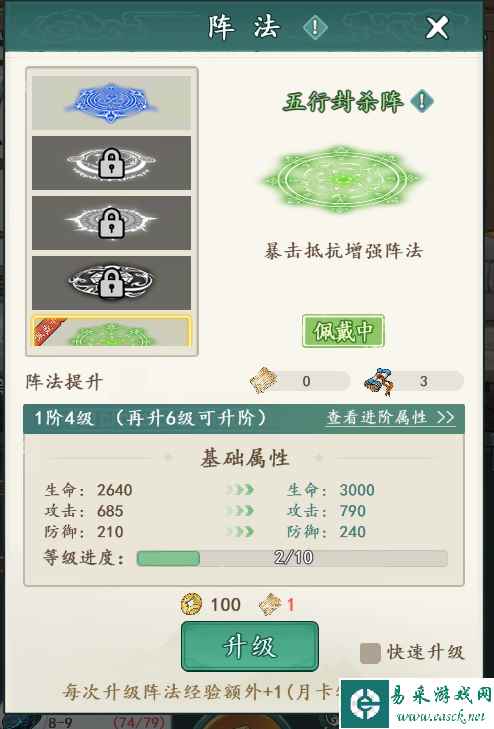494x729 pixels.
Task: Open 查看进阶属性 link
Action: point(390,417)
